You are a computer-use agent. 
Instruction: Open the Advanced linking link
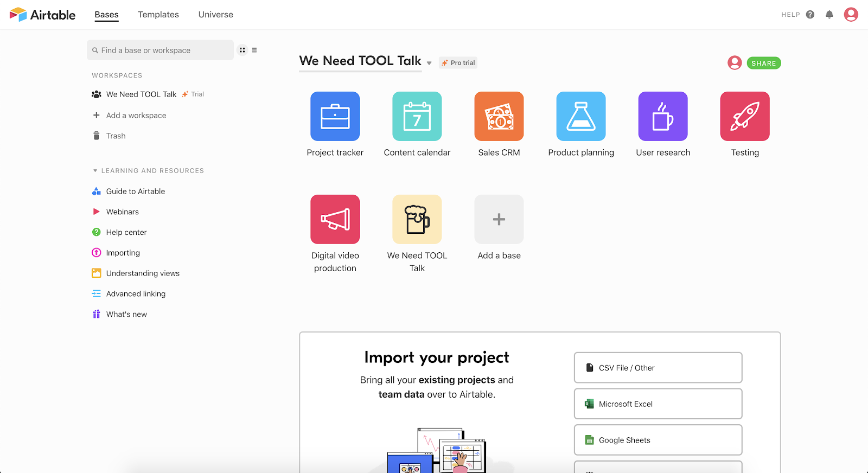[x=136, y=293]
